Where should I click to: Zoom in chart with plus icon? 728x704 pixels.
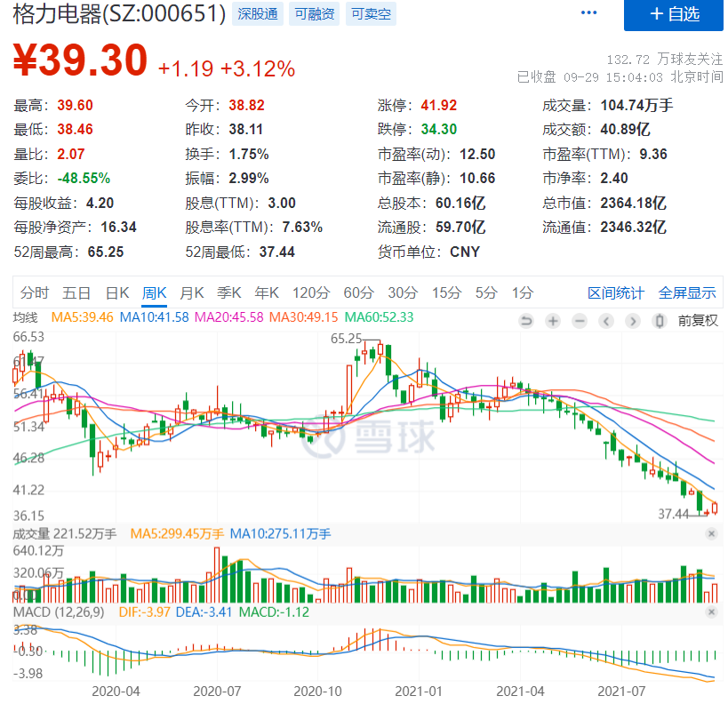[553, 321]
